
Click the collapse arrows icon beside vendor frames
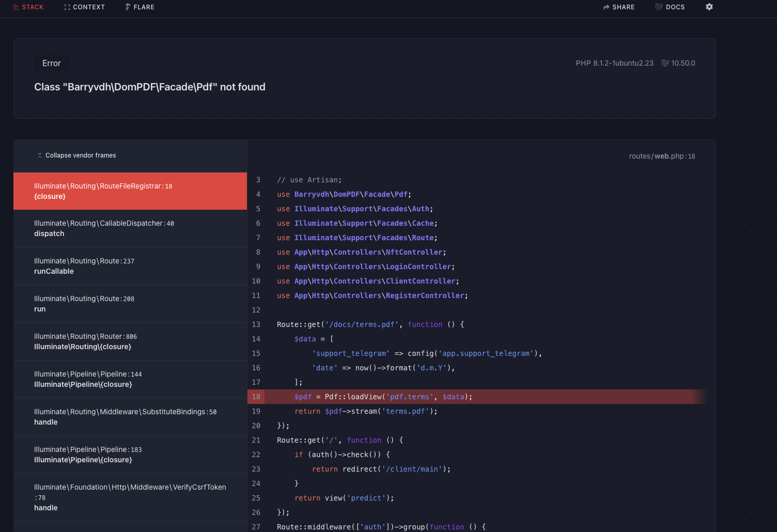[x=40, y=155]
